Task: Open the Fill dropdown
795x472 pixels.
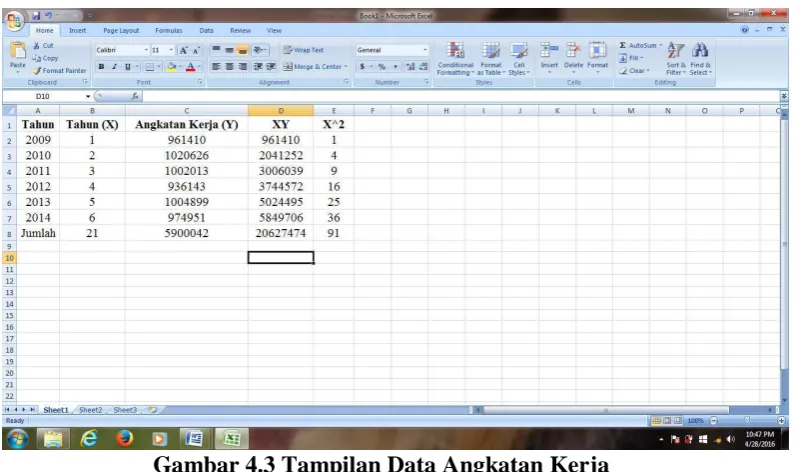Action: click(x=631, y=58)
